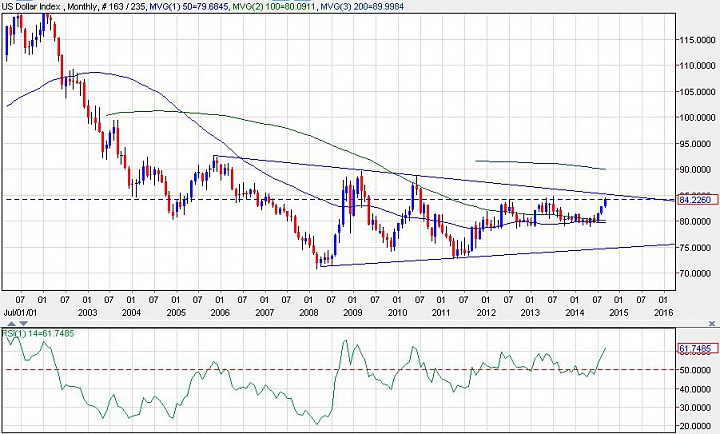Click the 2006 year label on time axis
Image resolution: width=720 pixels, height=434 pixels.
pyautogui.click(x=220, y=313)
